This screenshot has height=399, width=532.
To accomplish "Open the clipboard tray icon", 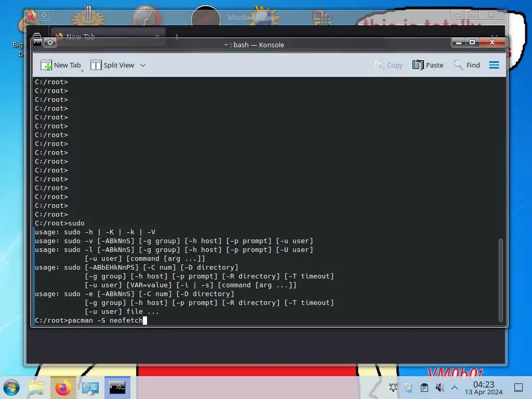I will tap(424, 387).
